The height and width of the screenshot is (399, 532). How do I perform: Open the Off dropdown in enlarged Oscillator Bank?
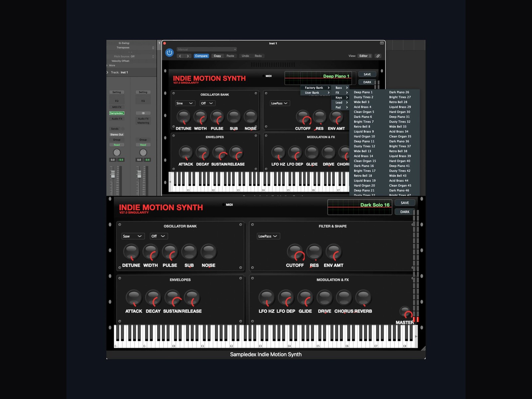158,236
